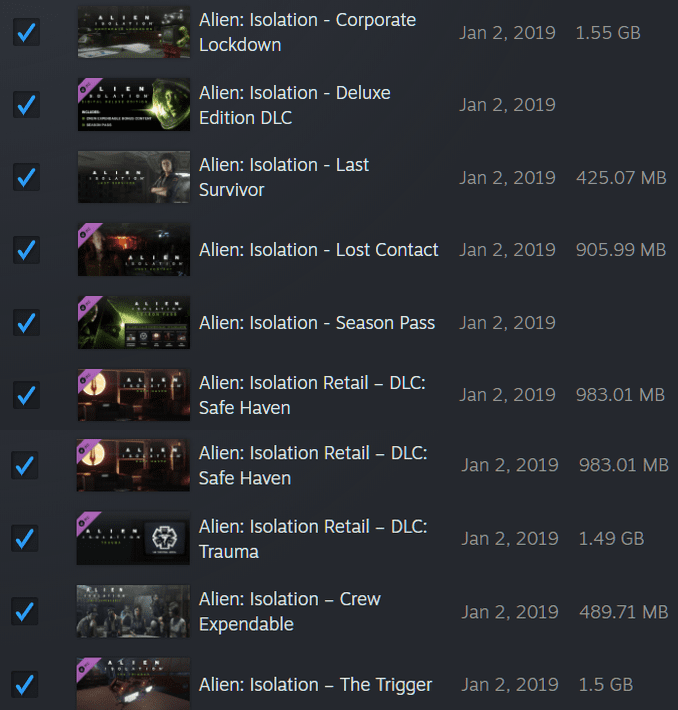Toggle the Season Pass checkbox
Screen dimensions: 678x710
pos(26,323)
